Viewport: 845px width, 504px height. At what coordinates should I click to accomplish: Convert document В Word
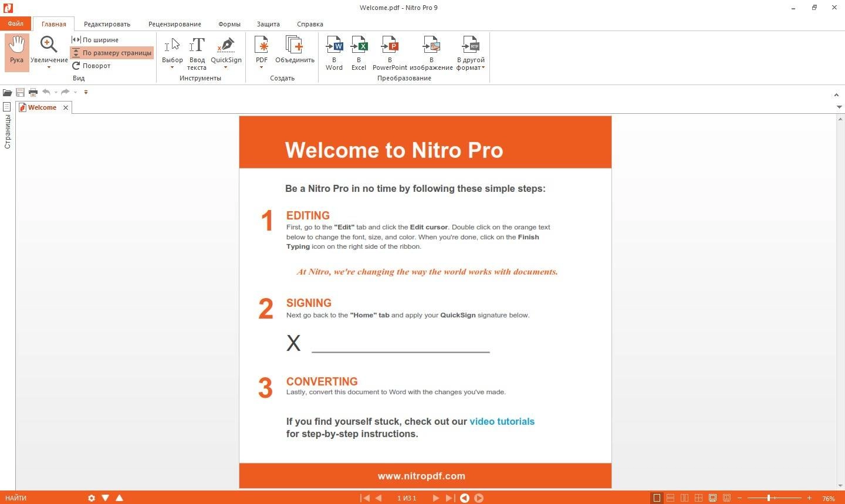pyautogui.click(x=334, y=53)
